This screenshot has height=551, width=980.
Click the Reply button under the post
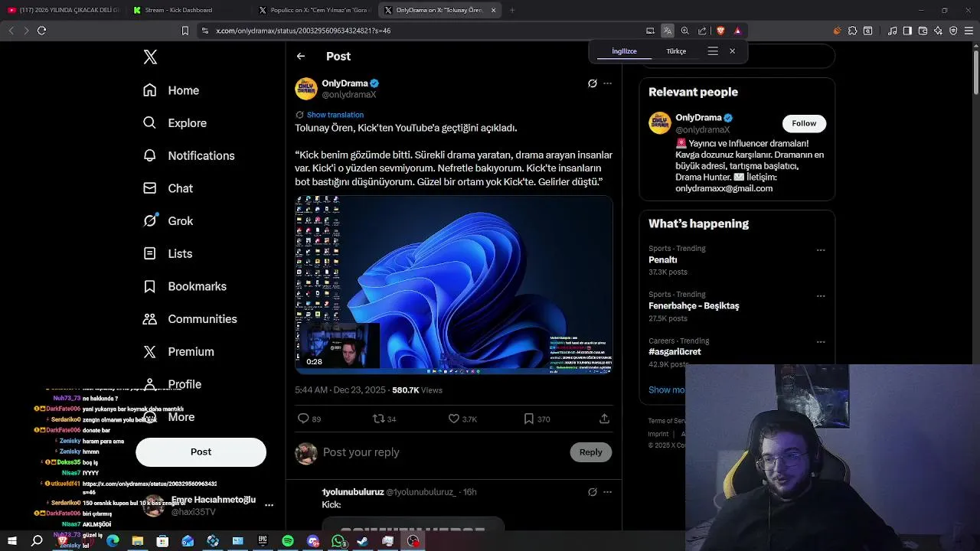590,452
